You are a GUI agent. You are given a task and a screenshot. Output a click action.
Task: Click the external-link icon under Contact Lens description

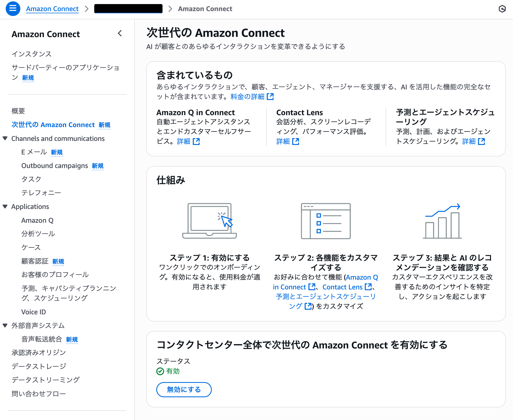point(296,141)
